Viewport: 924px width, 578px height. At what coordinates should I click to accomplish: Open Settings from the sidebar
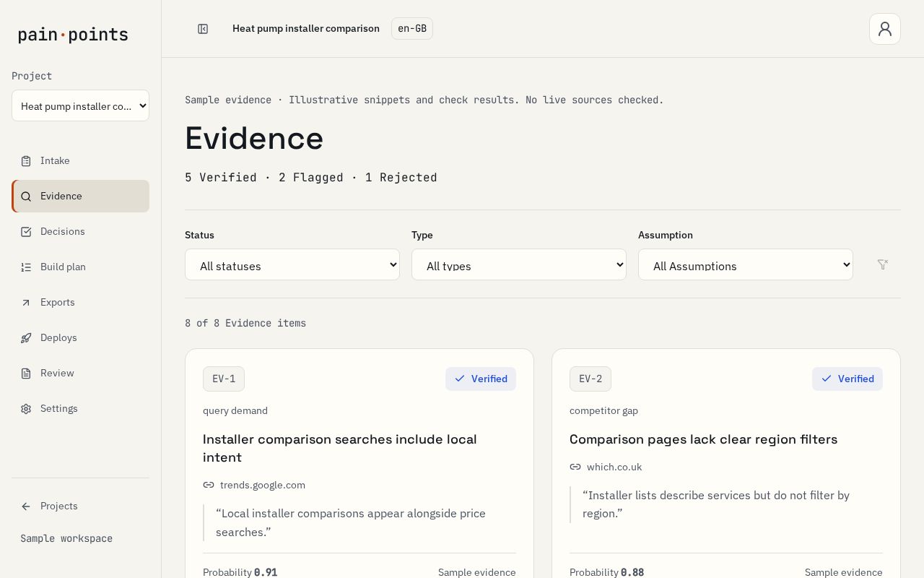[x=80, y=408]
